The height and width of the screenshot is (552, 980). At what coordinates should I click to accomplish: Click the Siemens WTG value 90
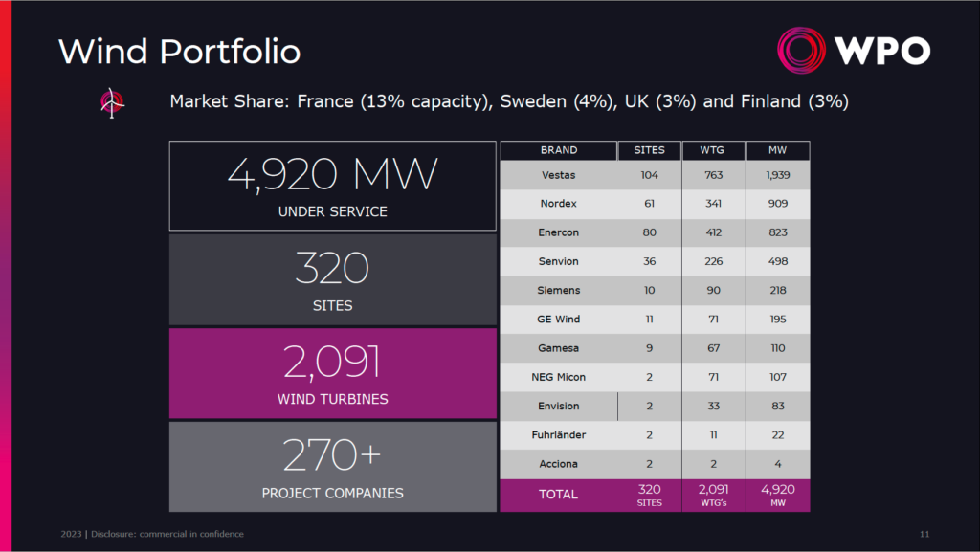(x=714, y=290)
